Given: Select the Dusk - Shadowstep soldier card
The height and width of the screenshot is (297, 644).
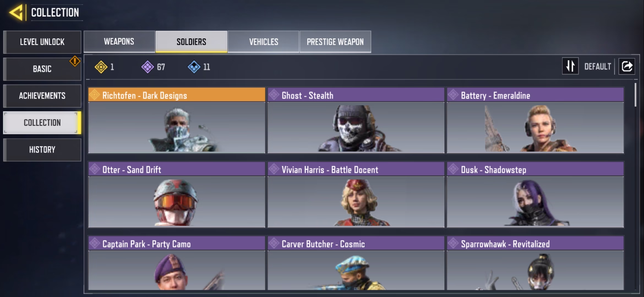Looking at the screenshot, I should coord(535,195).
